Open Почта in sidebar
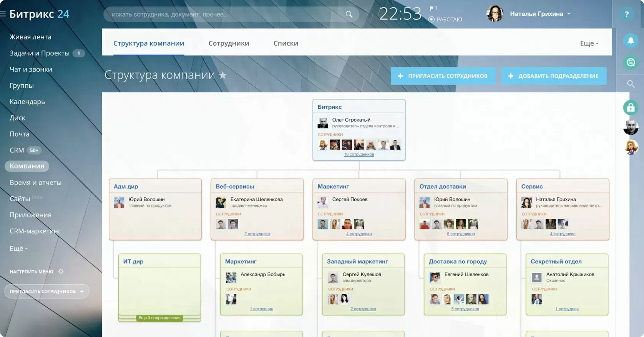This screenshot has width=644, height=337. click(20, 134)
